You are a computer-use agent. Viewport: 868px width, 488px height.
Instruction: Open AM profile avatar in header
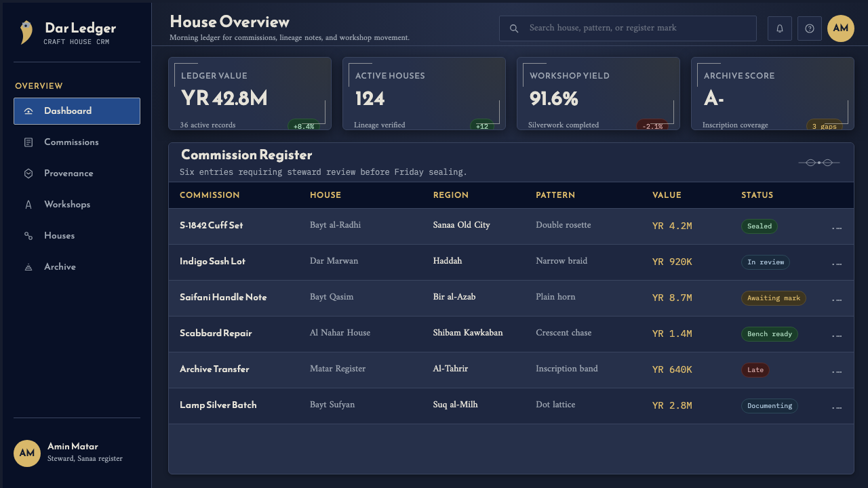[841, 28]
